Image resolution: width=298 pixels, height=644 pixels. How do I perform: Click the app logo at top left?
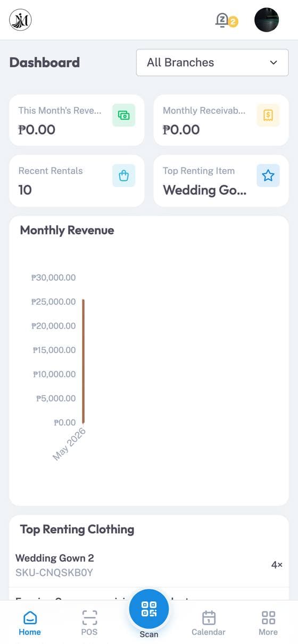pyautogui.click(x=20, y=20)
